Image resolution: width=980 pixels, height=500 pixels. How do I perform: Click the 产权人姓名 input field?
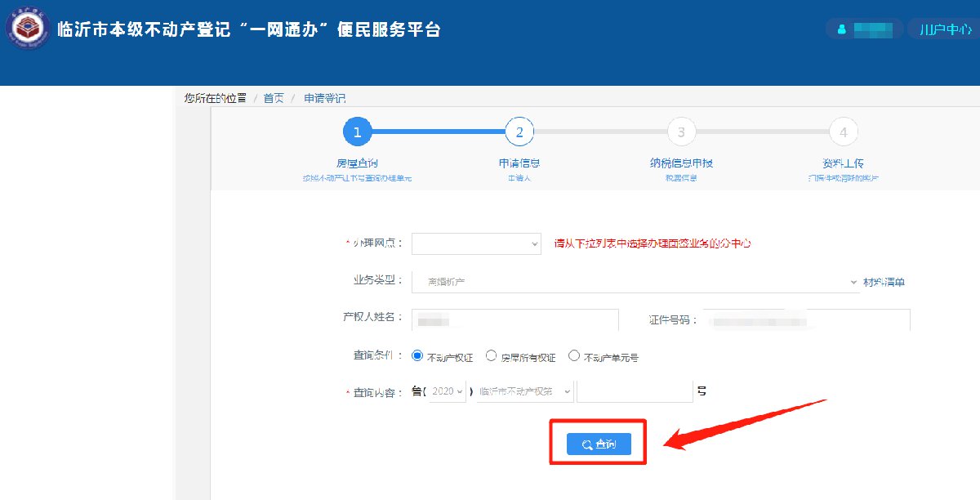click(x=515, y=319)
